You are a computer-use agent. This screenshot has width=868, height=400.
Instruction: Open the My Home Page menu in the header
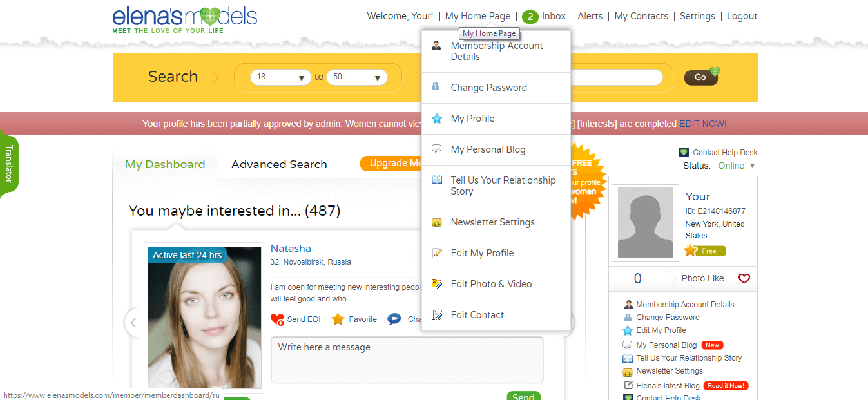point(477,16)
